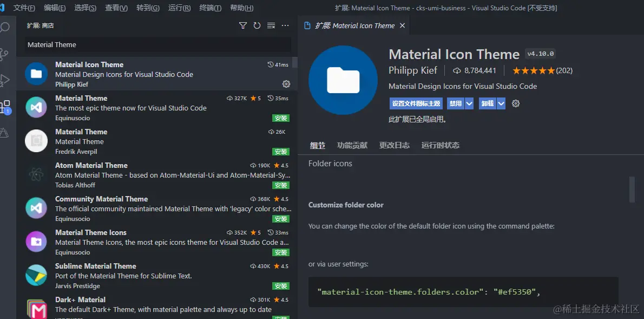This screenshot has height=319, width=644.
Task: Open the 运行(R) menu
Action: click(x=180, y=8)
